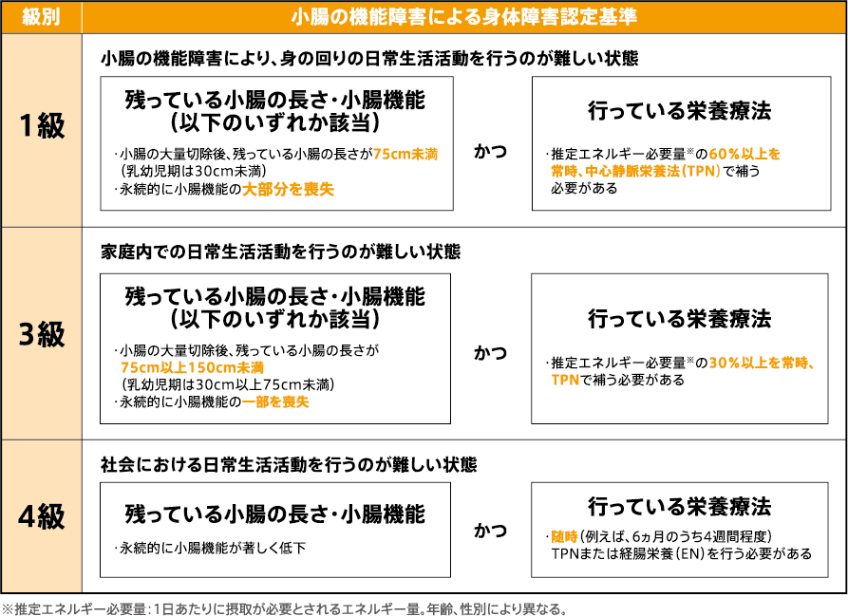The image size is (848, 616).
Task: Click the orange text 常時、中心静脈栄養法(TPN)
Action: [636, 171]
